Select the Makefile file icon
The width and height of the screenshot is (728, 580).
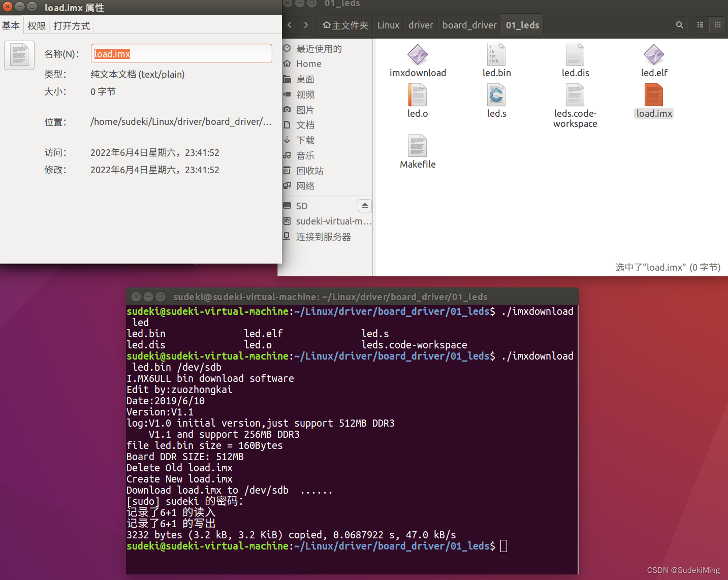[x=418, y=146]
